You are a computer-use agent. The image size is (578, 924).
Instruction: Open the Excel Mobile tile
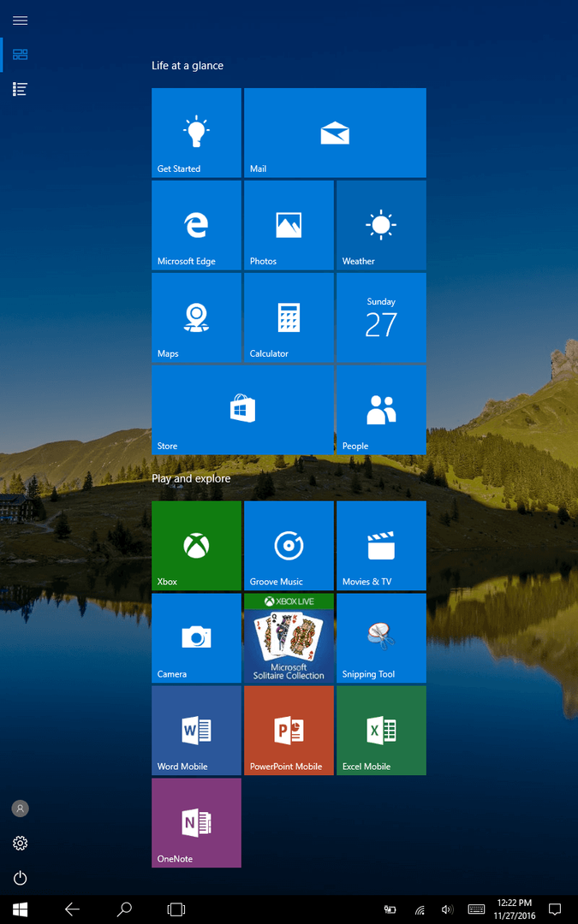coord(382,731)
